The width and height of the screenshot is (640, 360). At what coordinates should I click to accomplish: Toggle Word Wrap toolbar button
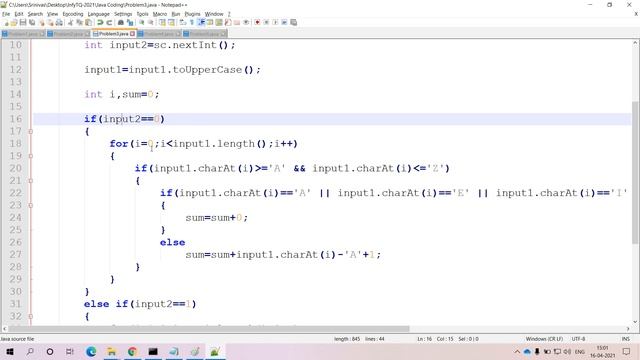pos(182,22)
